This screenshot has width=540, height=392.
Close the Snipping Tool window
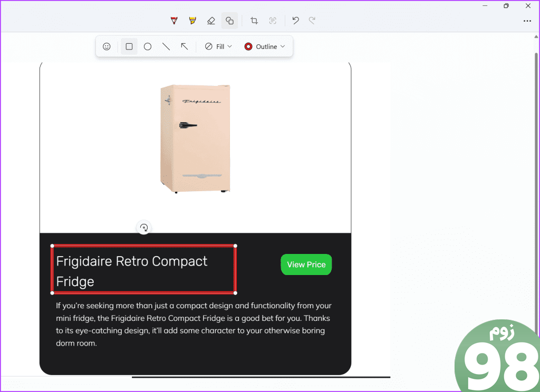528,5
